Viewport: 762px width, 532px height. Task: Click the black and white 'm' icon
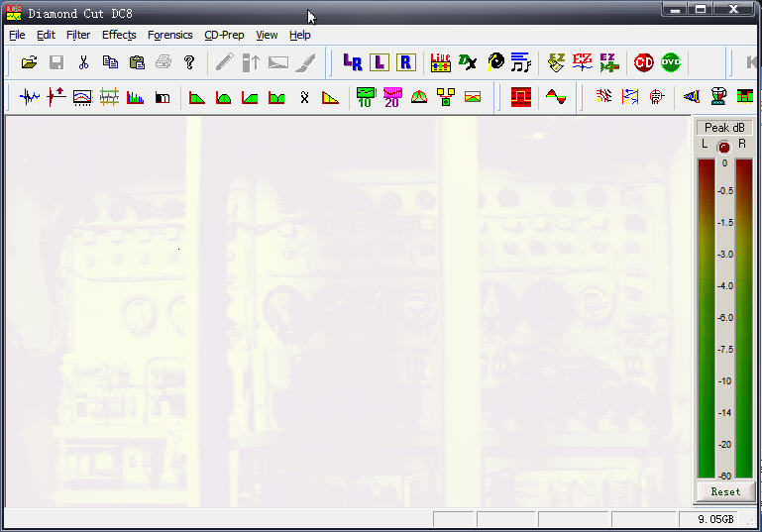click(163, 98)
